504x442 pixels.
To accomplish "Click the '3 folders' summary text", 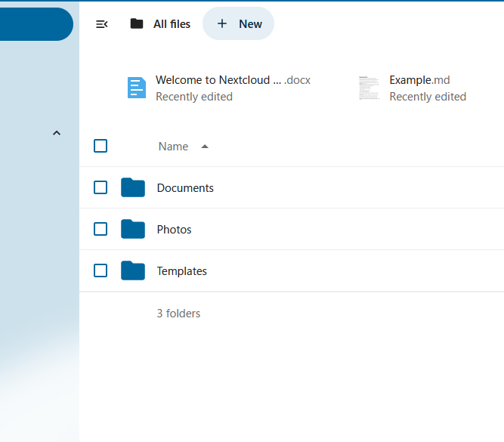I will tap(178, 314).
